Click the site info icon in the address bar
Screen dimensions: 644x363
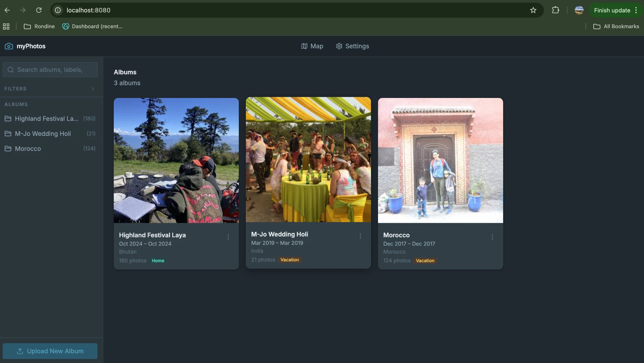(58, 10)
